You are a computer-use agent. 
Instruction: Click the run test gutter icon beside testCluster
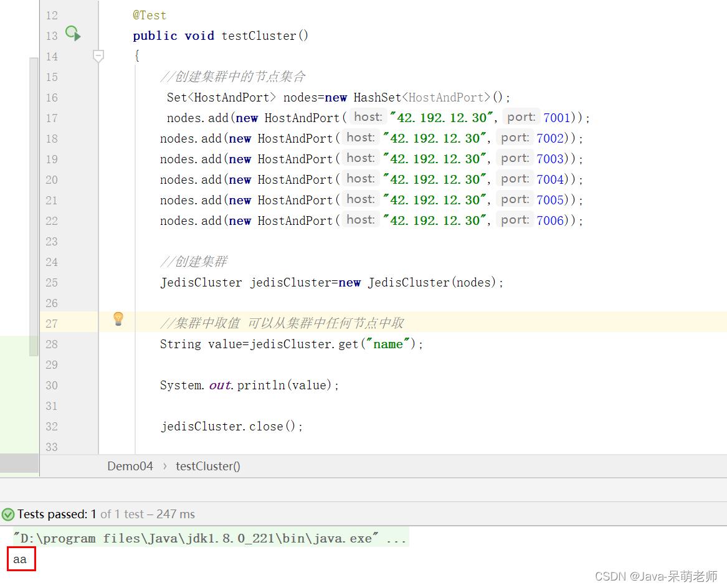(x=73, y=34)
